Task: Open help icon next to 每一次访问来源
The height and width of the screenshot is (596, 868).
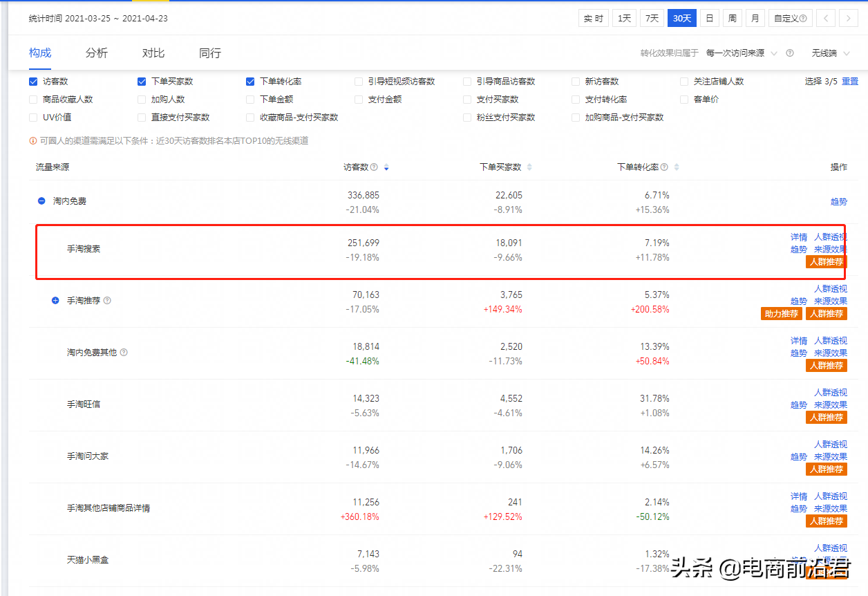Action: pyautogui.click(x=790, y=53)
